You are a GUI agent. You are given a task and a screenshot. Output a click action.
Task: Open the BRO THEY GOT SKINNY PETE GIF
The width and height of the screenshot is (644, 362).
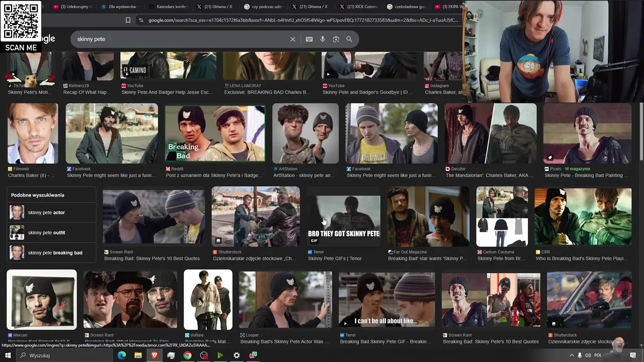344,216
